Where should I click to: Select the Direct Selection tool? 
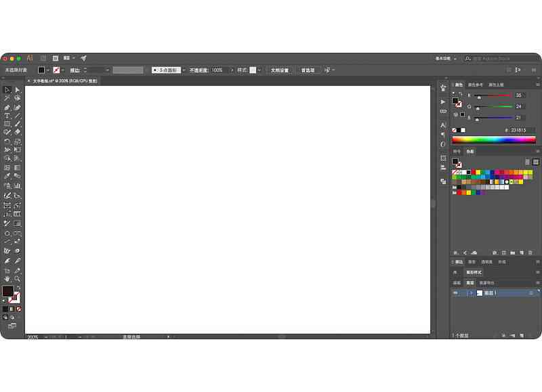point(18,90)
